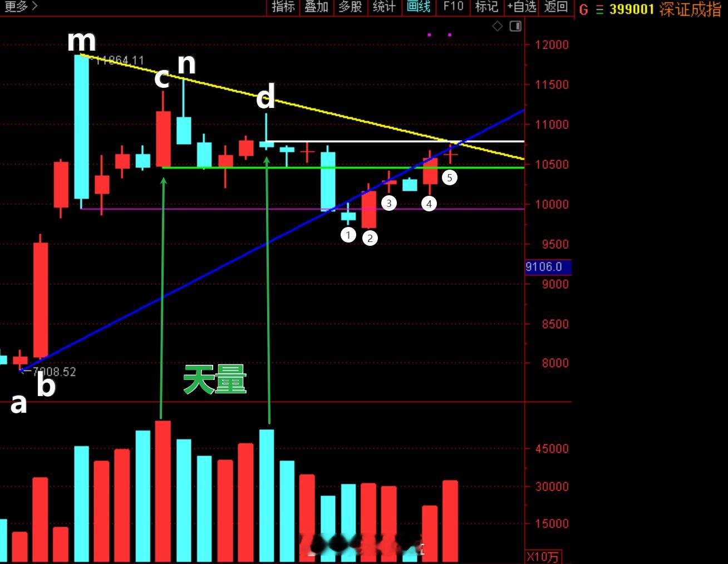Click the 10000 price axis label
This screenshot has height=564, width=728.
pyautogui.click(x=552, y=204)
